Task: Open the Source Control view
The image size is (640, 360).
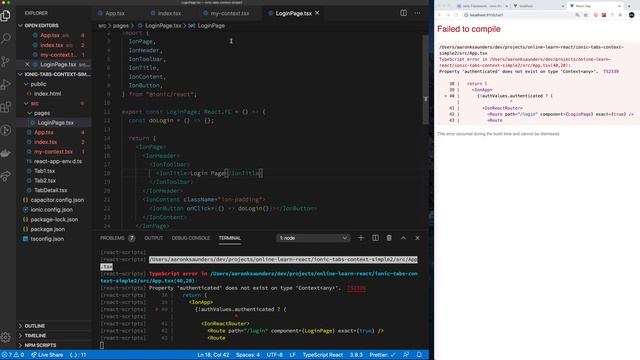Action: coord(6,62)
